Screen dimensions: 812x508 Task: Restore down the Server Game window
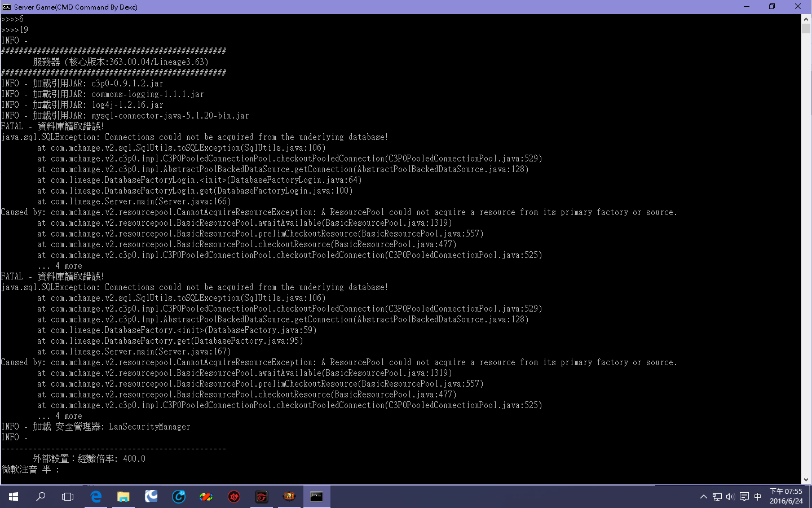(772, 7)
